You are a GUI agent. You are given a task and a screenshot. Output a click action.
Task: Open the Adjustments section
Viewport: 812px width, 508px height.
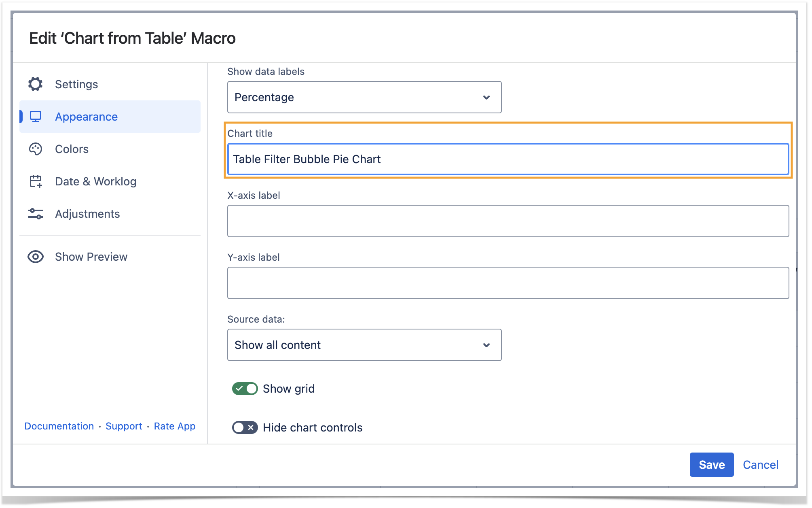tap(87, 214)
